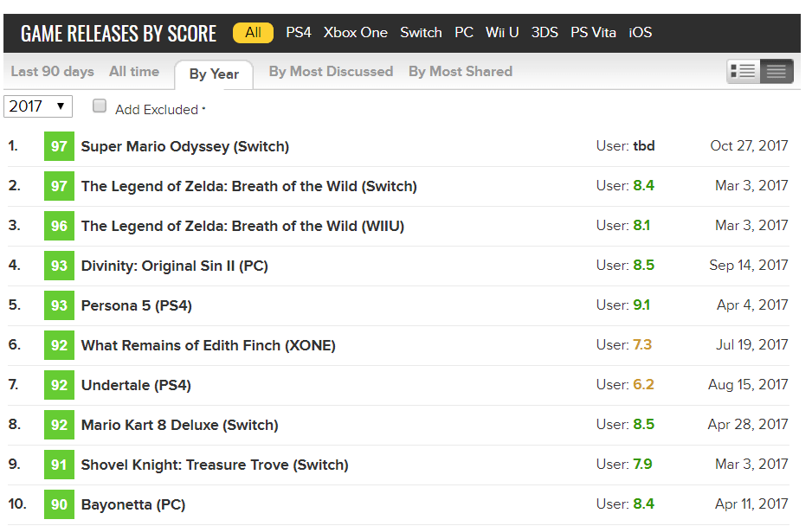812x526 pixels.
Task: Filter releases by iOS
Action: (641, 33)
